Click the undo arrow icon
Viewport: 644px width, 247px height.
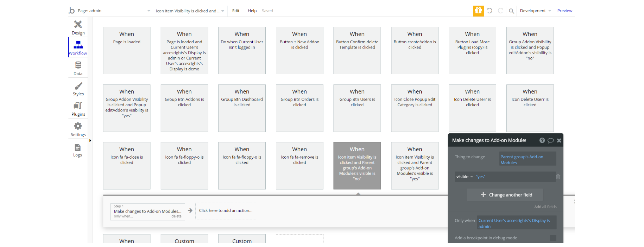490,11
